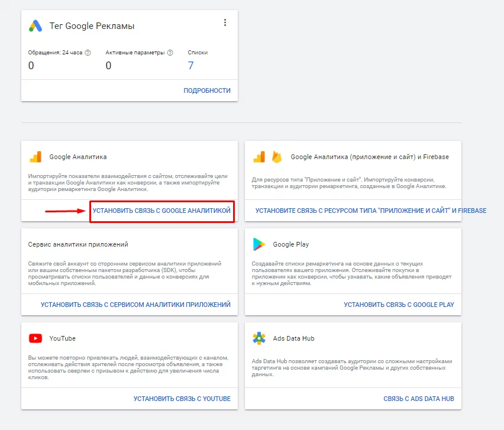Click help icon next to Активные параметры
This screenshot has width=504, height=430.
tap(170, 53)
